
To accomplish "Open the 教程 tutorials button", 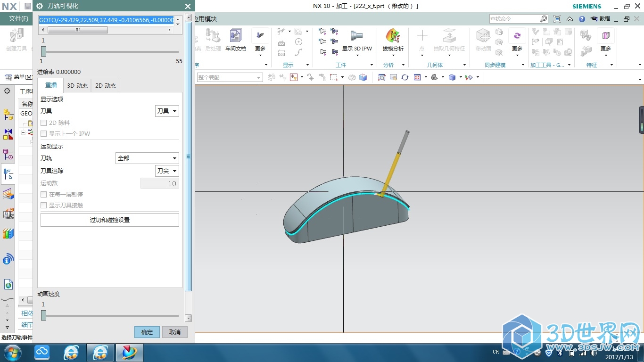I will (x=600, y=19).
